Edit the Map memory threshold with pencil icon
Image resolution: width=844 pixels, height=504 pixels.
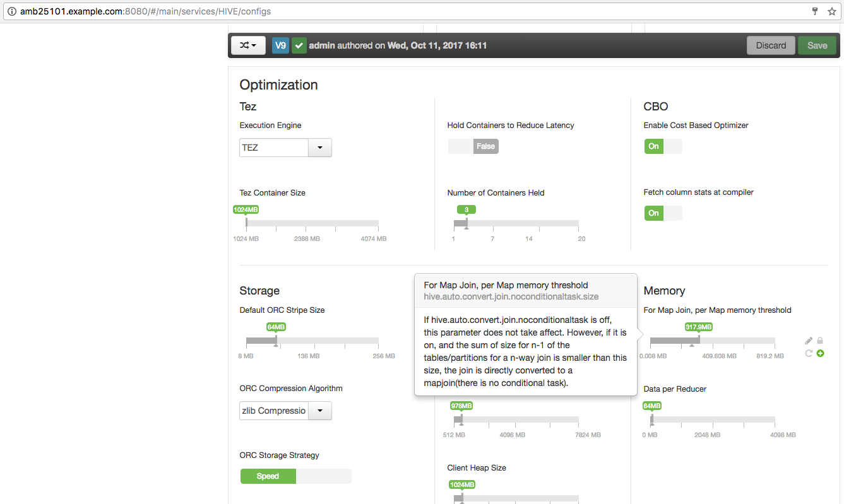click(x=809, y=340)
